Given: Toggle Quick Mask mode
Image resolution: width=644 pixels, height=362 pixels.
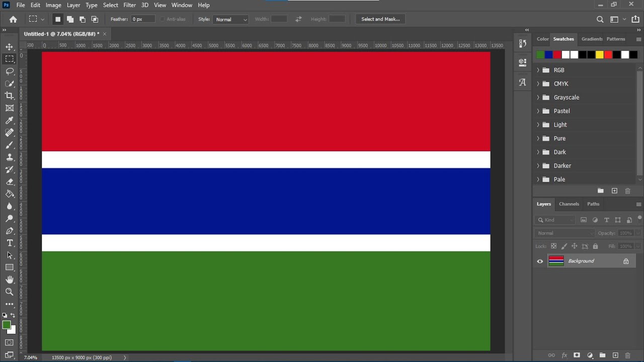Looking at the screenshot, I should 10,343.
